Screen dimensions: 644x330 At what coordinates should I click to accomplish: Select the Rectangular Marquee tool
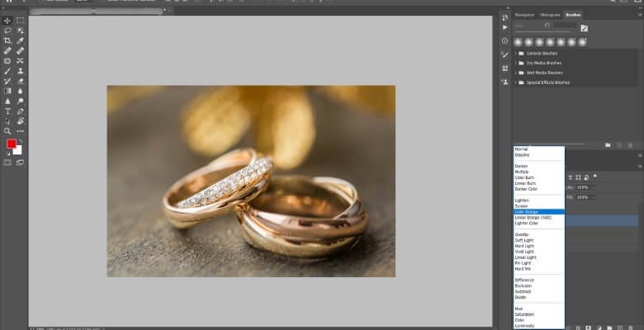tap(20, 21)
